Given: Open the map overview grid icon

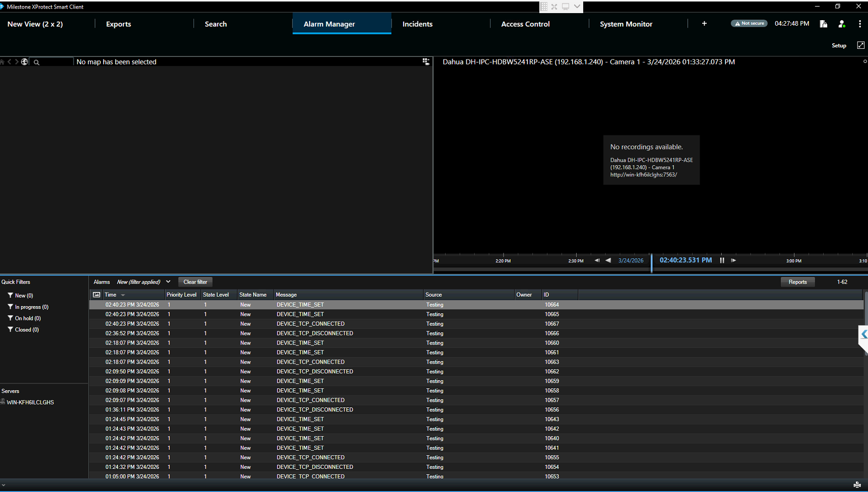Looking at the screenshot, I should (426, 61).
